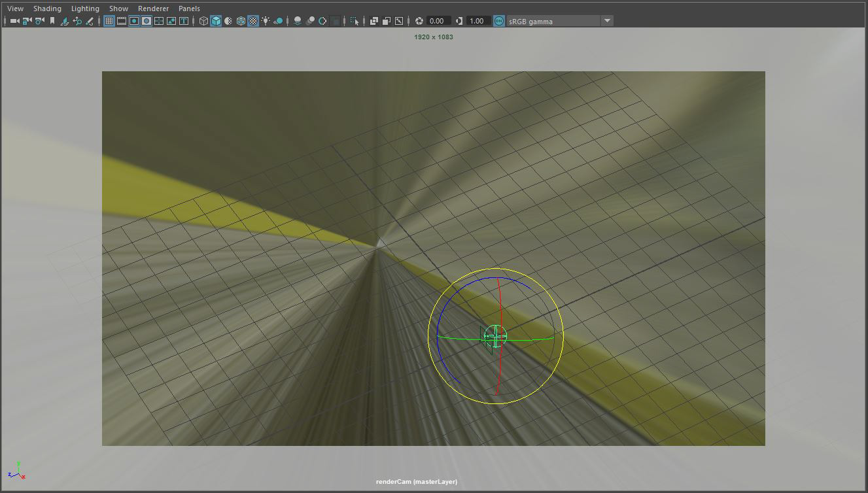
Task: Toggle the View Transform ON button
Action: point(499,21)
